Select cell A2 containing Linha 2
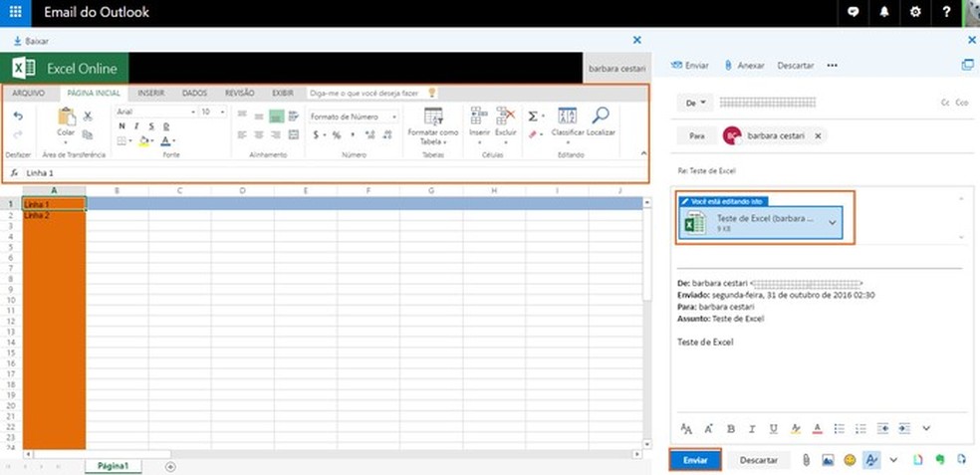Image resolution: width=980 pixels, height=475 pixels. [55, 216]
